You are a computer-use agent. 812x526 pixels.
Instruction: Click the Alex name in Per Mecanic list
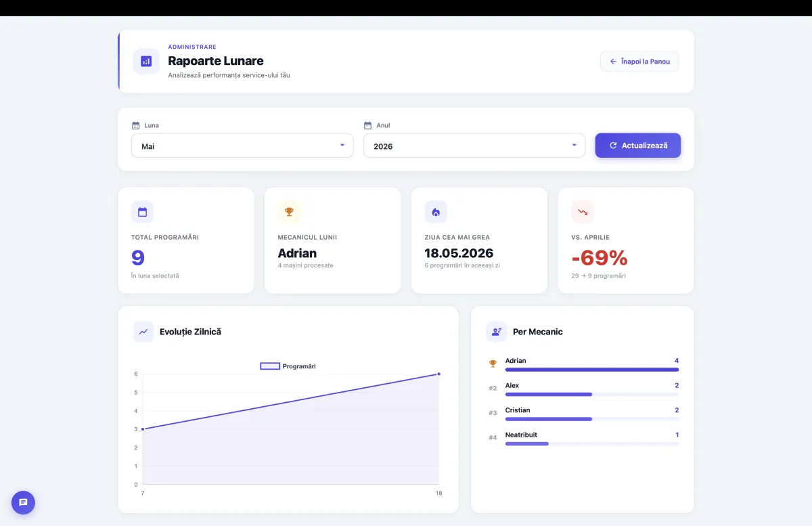512,385
